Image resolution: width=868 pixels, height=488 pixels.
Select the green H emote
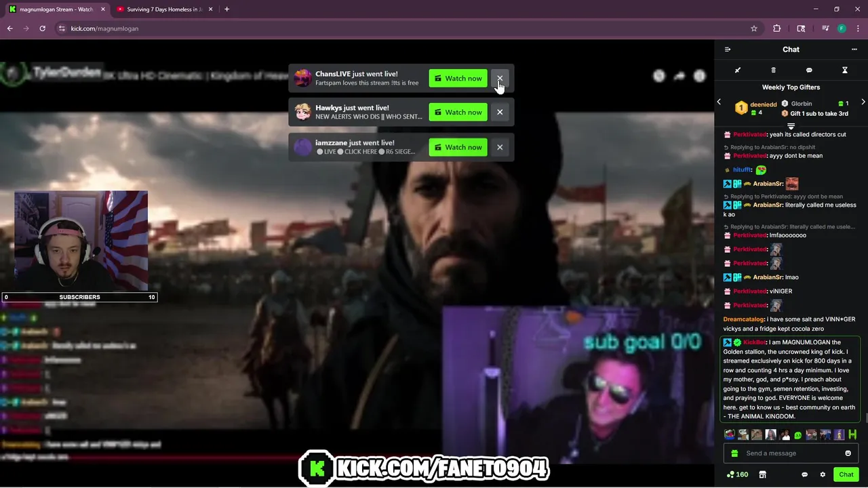click(x=852, y=434)
